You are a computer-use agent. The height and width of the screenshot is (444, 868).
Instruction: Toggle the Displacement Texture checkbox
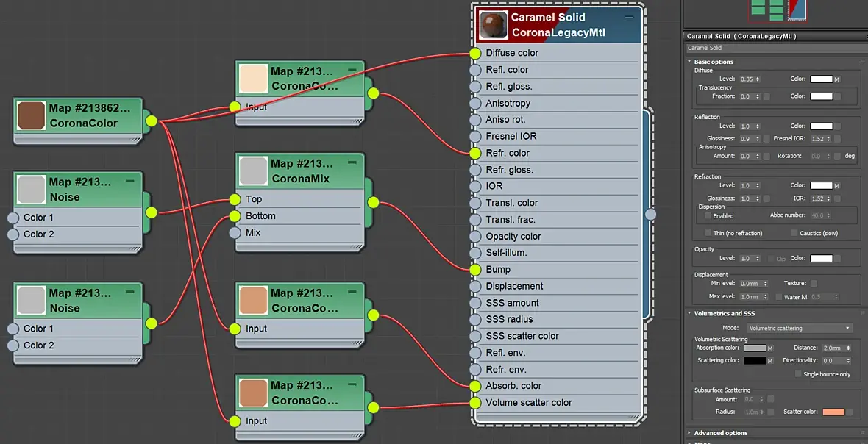(814, 284)
